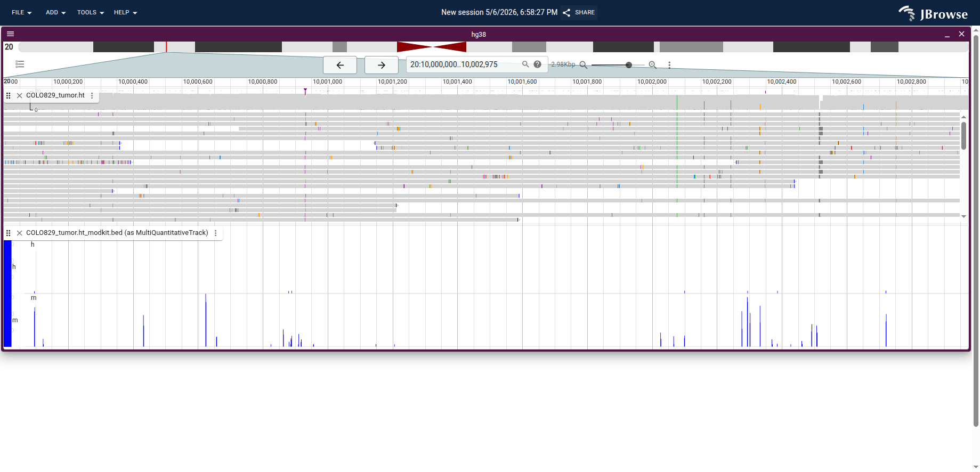The height and width of the screenshot is (472, 980).
Task: Grab modkit.bed track drag handle
Action: click(8, 233)
